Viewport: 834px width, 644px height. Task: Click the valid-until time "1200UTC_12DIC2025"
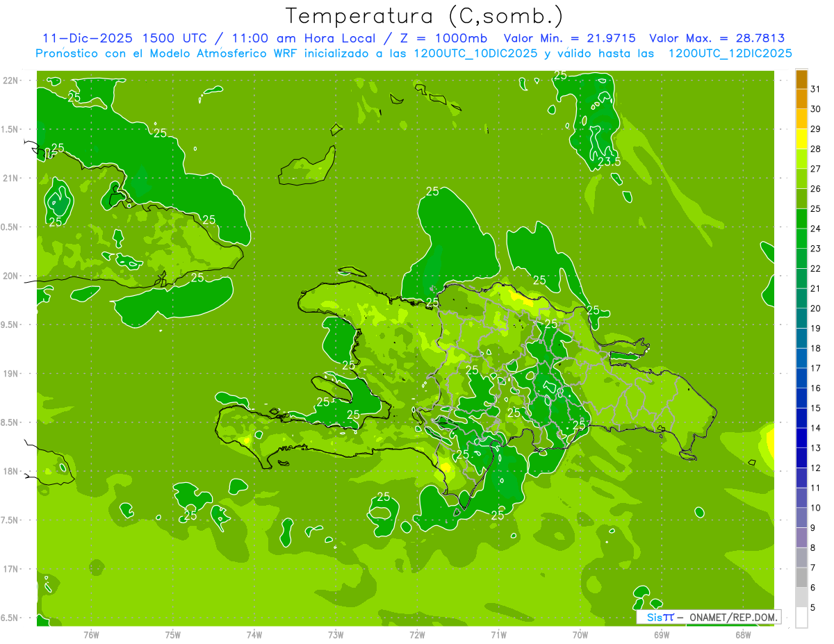pyautogui.click(x=730, y=53)
